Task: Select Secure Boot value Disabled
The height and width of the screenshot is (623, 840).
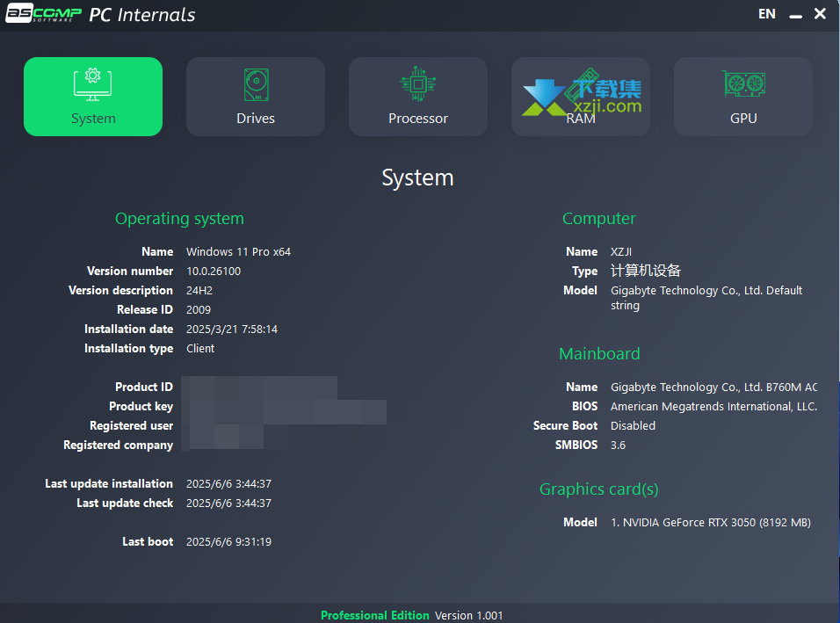Action: pyautogui.click(x=633, y=425)
